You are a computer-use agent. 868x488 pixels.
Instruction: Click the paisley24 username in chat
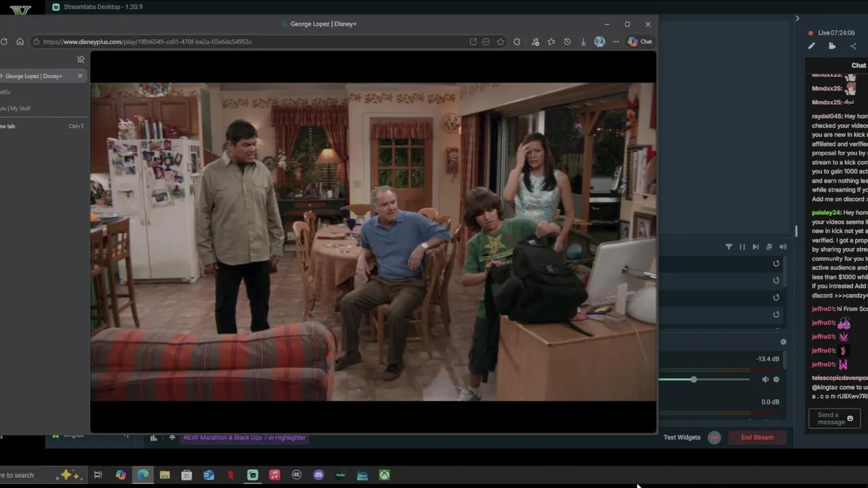click(x=826, y=213)
